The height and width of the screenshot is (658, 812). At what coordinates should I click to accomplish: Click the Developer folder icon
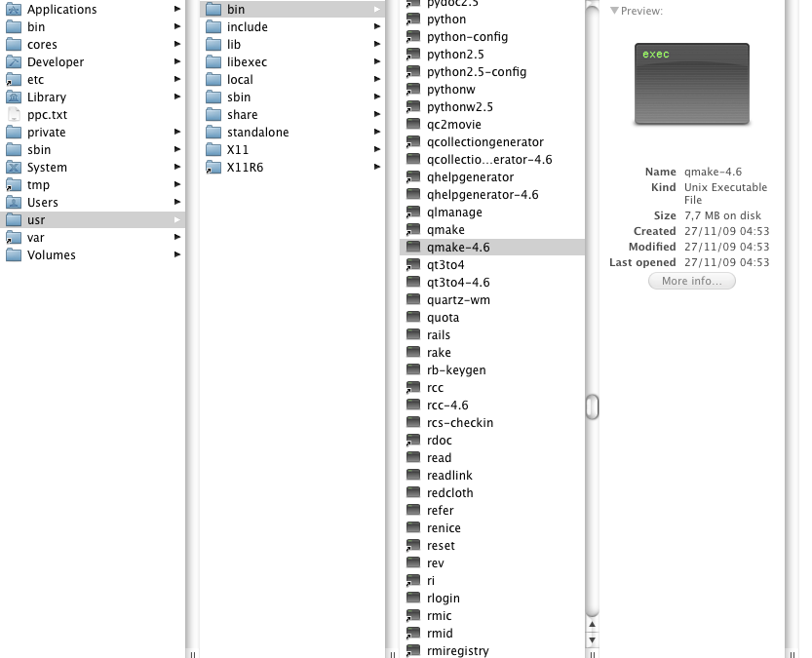[14, 62]
